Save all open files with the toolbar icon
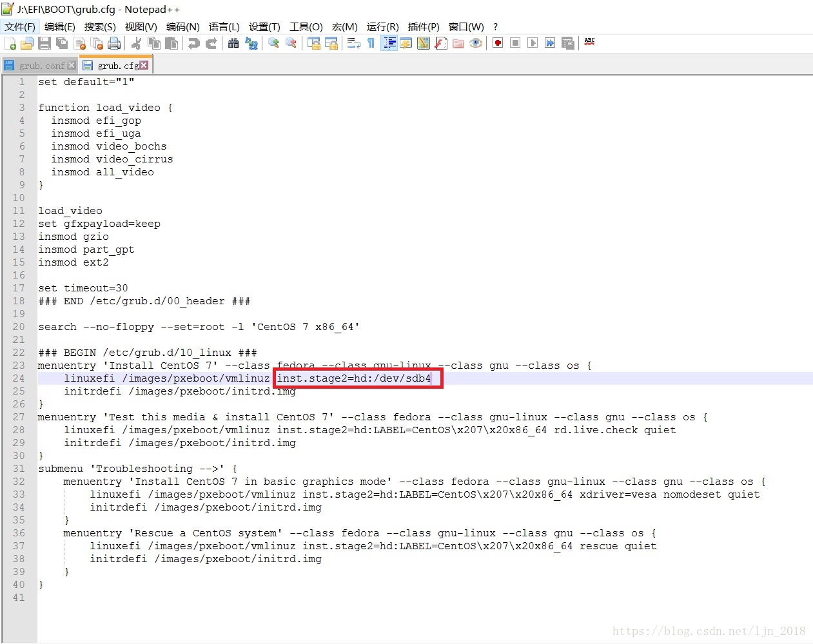Viewport: 813px width, 644px height. [x=62, y=43]
